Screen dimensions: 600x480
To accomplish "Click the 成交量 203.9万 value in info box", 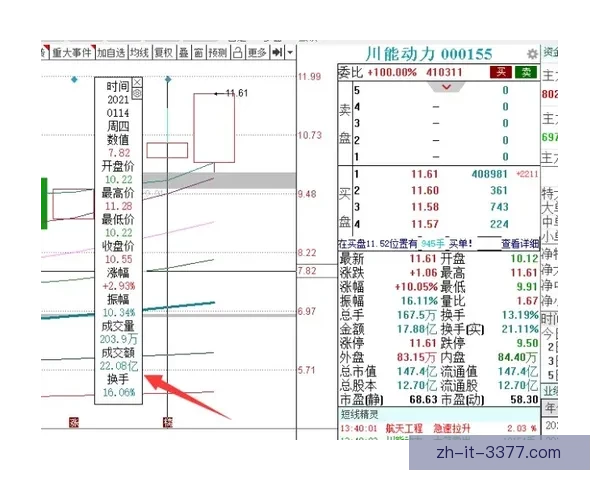I will pyautogui.click(x=119, y=340).
